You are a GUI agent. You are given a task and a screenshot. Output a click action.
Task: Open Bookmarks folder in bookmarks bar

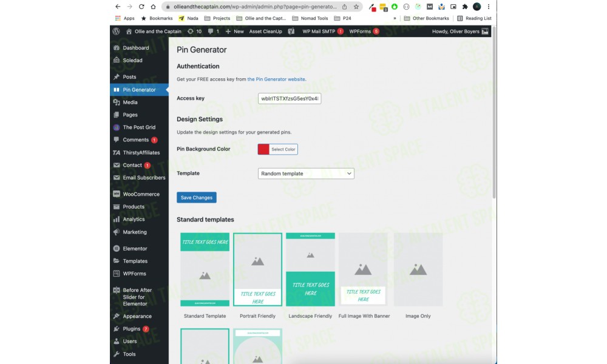(x=157, y=18)
